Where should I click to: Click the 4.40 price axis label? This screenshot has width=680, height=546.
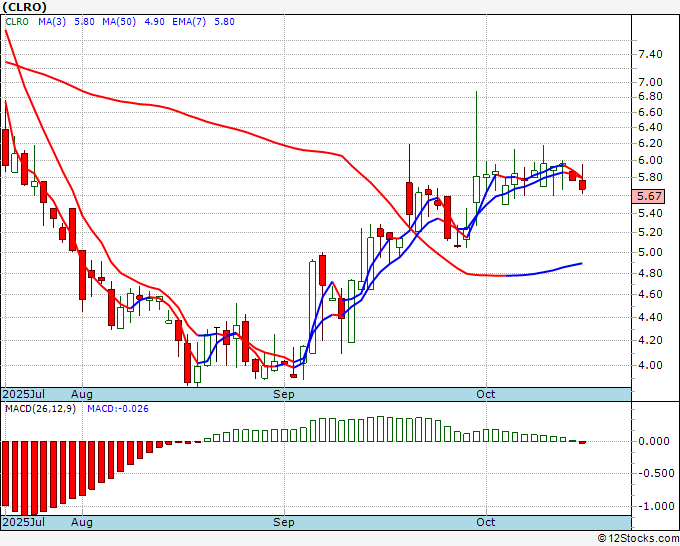tap(650, 317)
